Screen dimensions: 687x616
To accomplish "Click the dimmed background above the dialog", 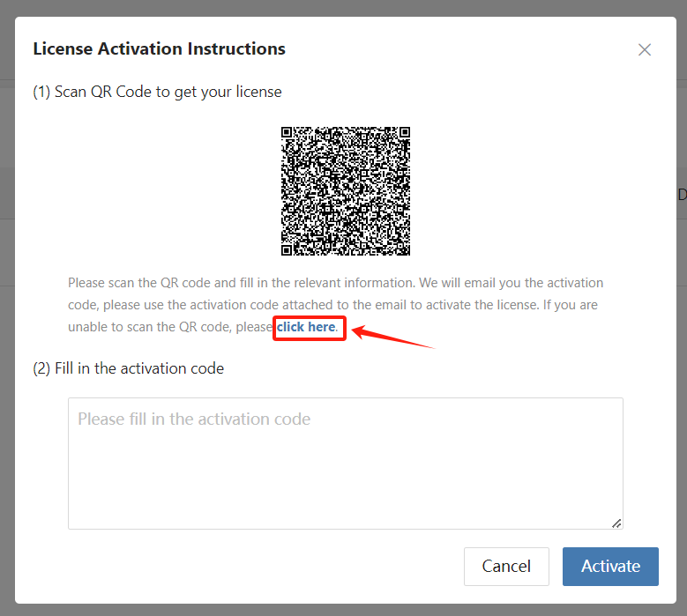I will [344, 8].
